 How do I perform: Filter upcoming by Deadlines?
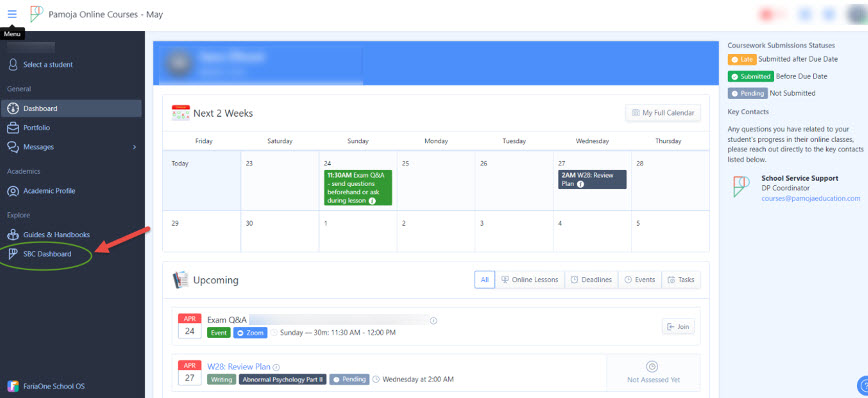pos(591,280)
